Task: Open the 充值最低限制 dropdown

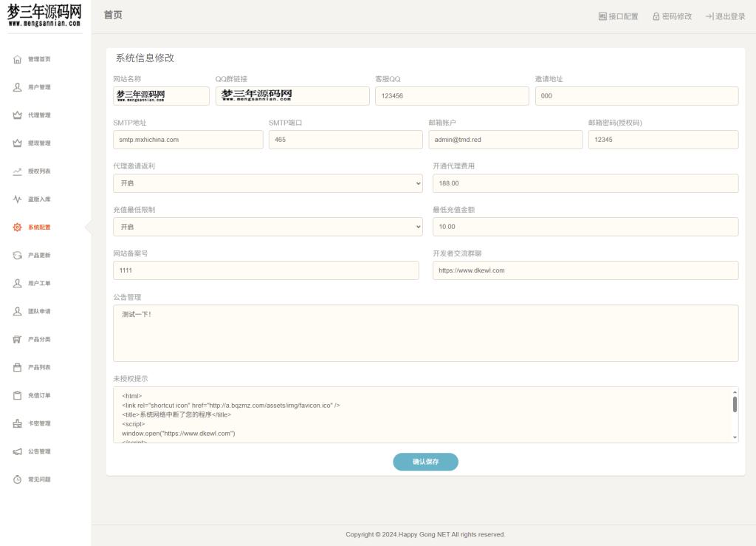Action: 267,227
